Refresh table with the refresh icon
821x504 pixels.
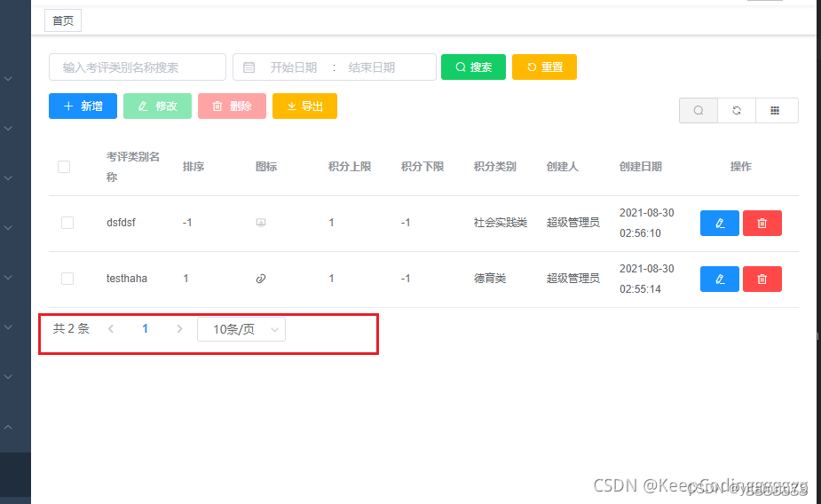click(737, 110)
